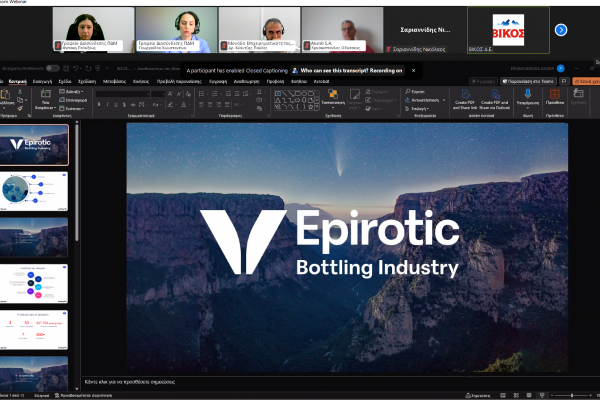Open the Επιλογή (Select) dropdown

click(x=417, y=109)
